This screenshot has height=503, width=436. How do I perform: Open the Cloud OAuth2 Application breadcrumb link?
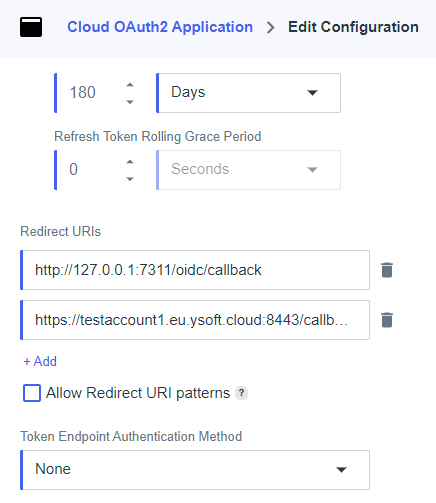(x=160, y=27)
